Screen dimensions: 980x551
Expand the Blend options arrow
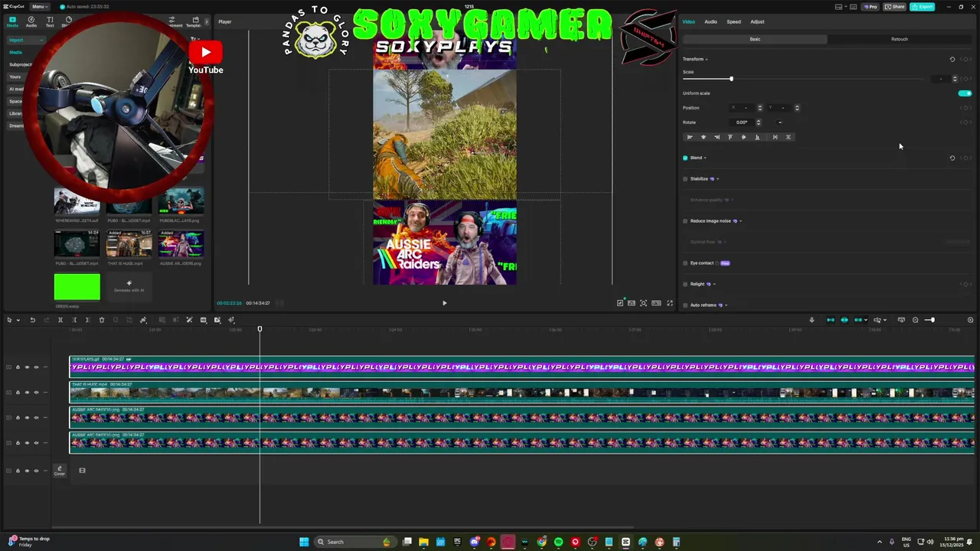coord(705,158)
